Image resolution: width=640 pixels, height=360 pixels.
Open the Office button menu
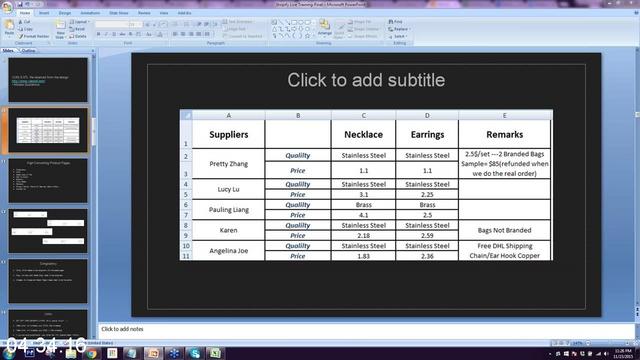tap(7, 7)
